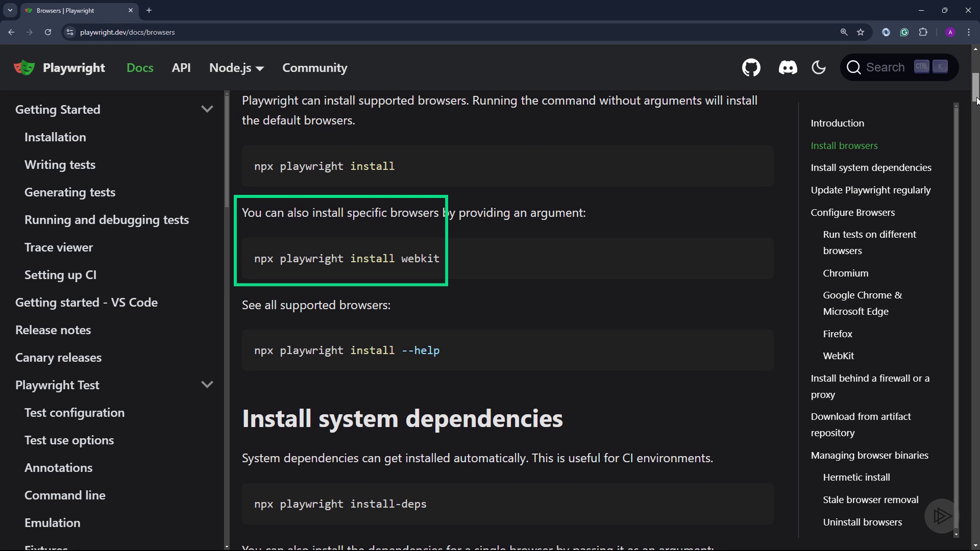This screenshot has width=980, height=551.
Task: Open Annotations in the sidebar
Action: click(x=58, y=468)
